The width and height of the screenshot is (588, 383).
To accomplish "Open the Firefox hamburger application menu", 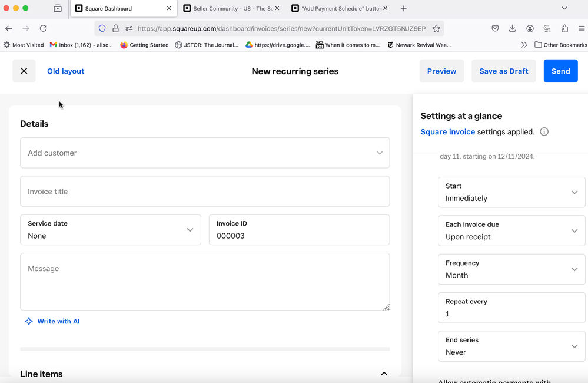I will 581,28.
